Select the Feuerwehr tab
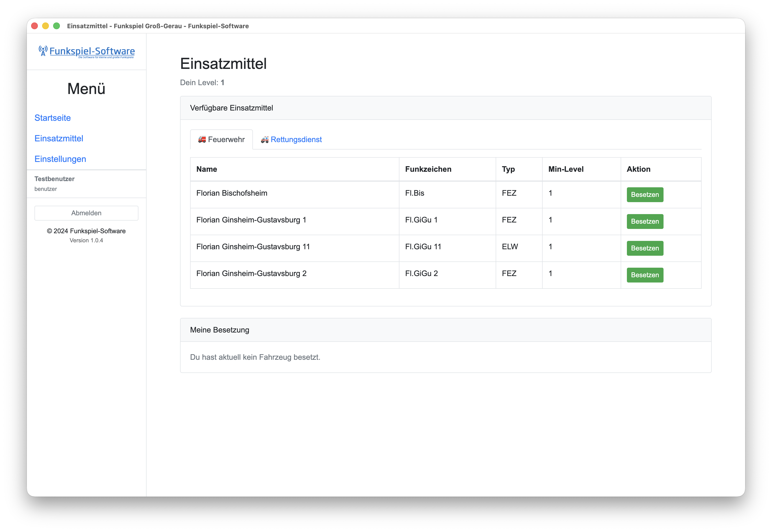The width and height of the screenshot is (772, 532). pos(226,139)
